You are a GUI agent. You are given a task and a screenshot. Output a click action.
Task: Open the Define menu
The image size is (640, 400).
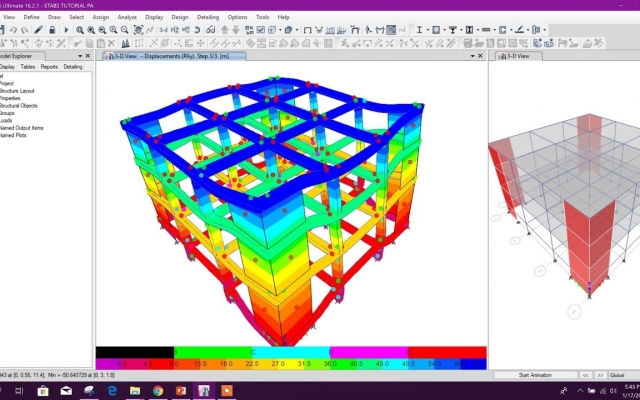(31, 17)
